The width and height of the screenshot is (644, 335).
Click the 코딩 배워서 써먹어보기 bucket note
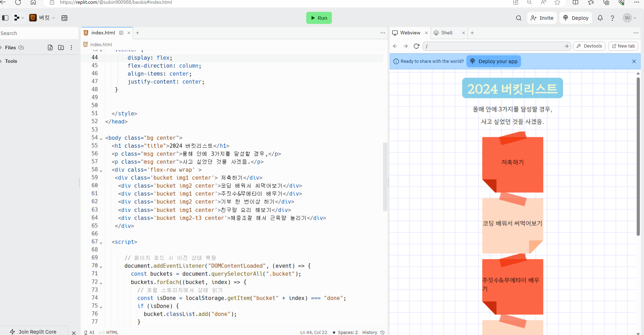coord(513,223)
